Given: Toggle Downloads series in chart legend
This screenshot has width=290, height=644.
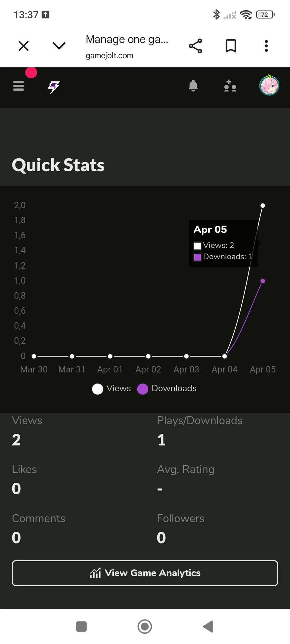Looking at the screenshot, I should [167, 389].
